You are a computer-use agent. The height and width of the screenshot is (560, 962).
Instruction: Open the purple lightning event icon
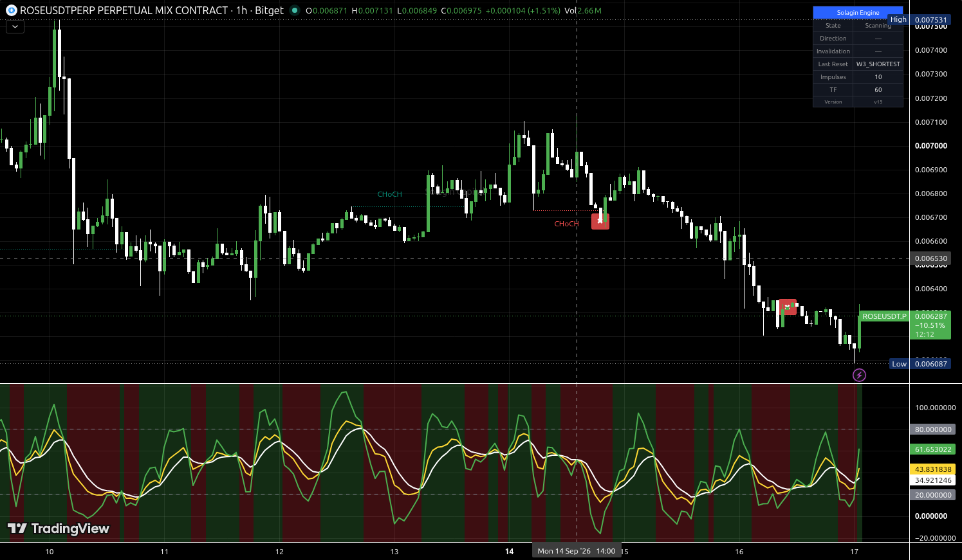pyautogui.click(x=859, y=375)
